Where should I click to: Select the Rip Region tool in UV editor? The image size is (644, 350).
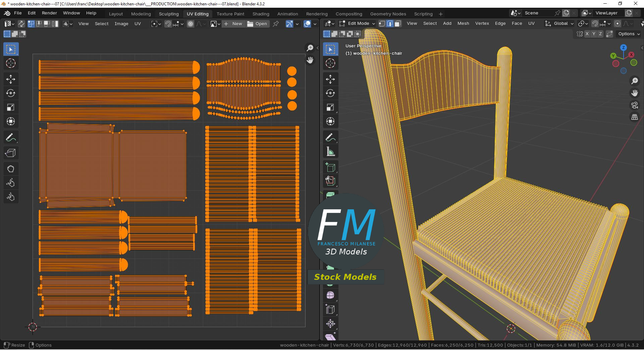coord(11,153)
